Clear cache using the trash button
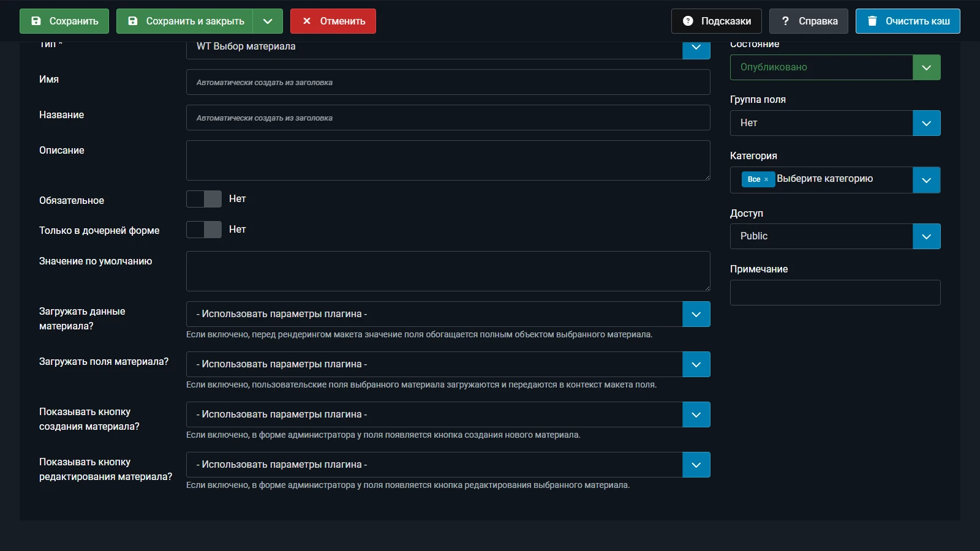980x551 pixels. (908, 21)
